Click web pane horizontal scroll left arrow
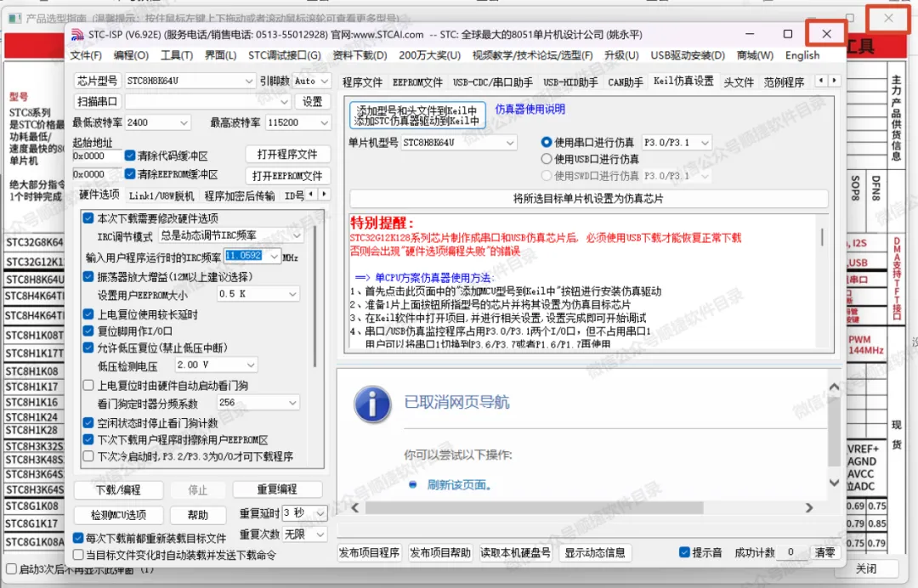This screenshot has height=588, width=918. click(354, 508)
